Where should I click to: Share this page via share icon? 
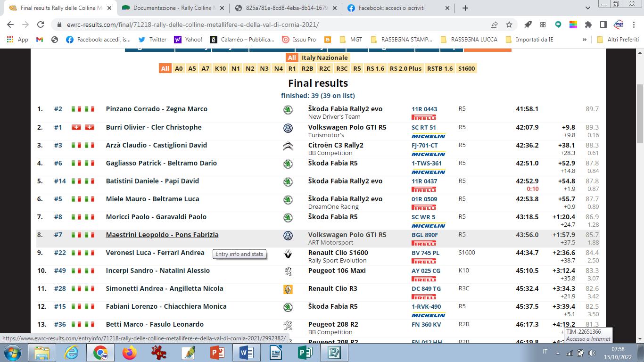click(494, 25)
